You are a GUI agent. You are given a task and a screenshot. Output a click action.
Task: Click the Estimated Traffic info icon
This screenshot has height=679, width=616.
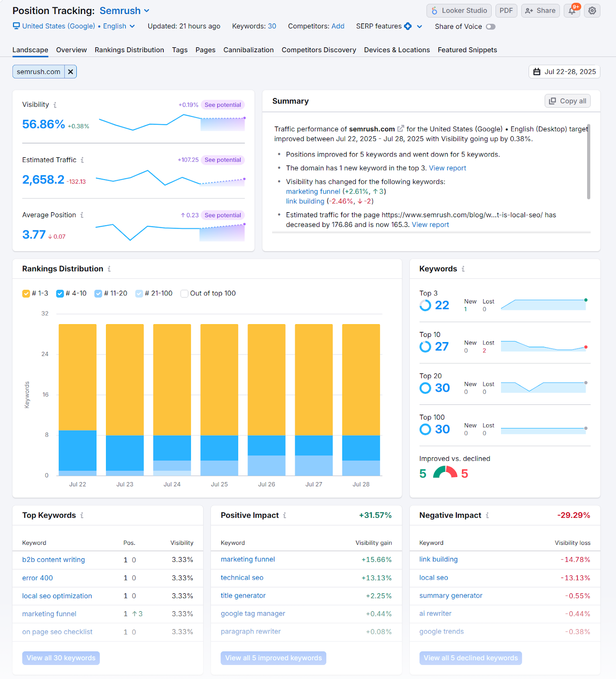(x=82, y=160)
